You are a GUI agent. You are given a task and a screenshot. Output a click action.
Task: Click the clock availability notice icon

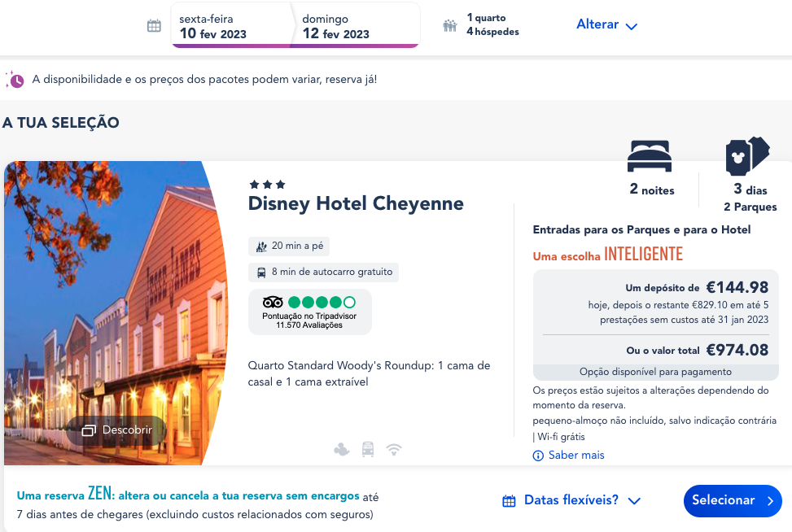point(15,80)
